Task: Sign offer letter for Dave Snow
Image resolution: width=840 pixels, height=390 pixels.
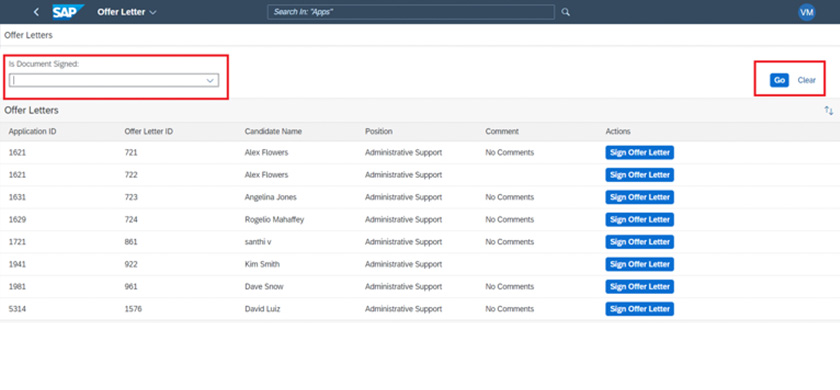Action: point(640,287)
